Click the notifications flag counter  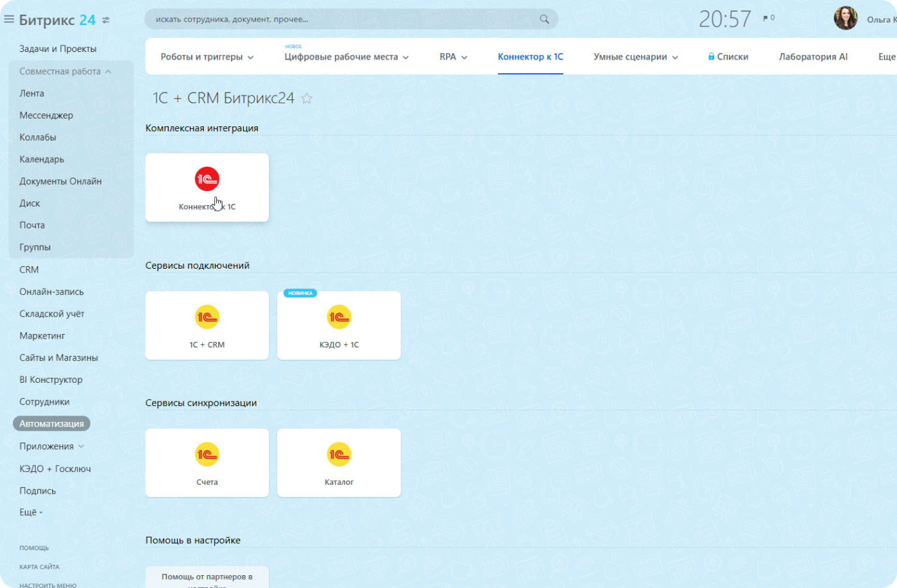point(769,18)
